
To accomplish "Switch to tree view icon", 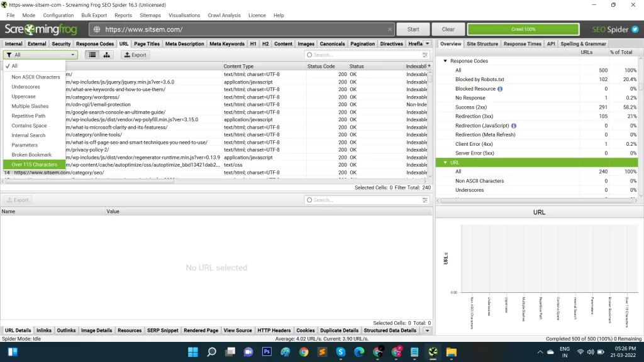I will tap(106, 55).
